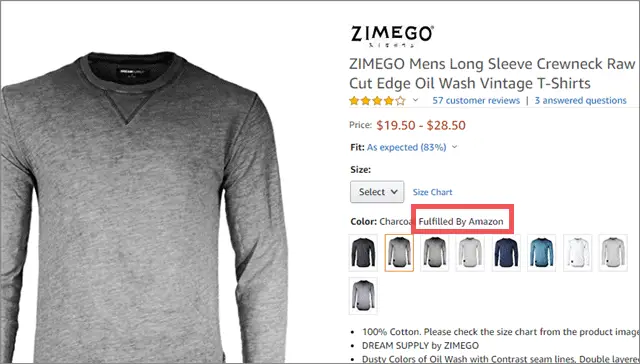
Task: Pick the white shirt color swatch
Action: 578,253
